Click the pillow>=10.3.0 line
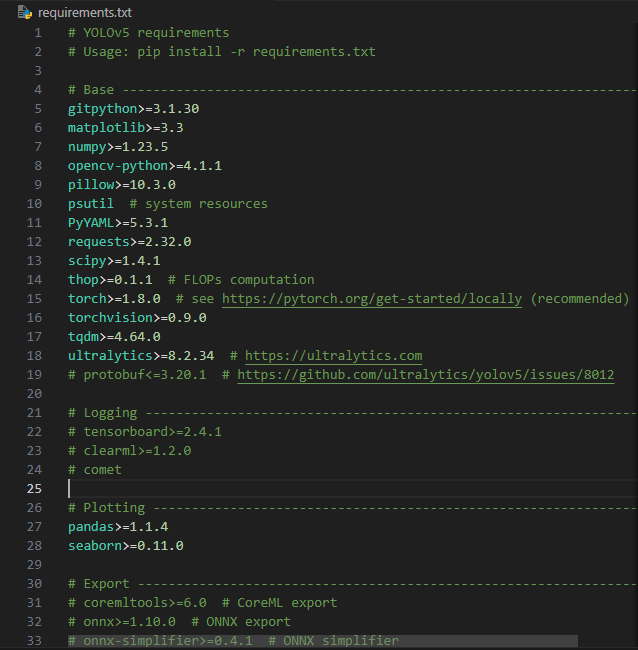The width and height of the screenshot is (638, 650). pos(122,185)
